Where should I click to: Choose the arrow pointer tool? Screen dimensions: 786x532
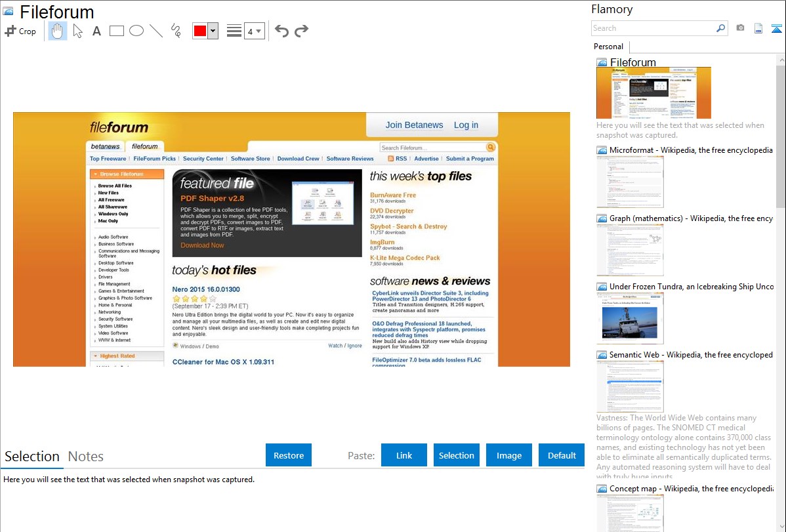[77, 31]
